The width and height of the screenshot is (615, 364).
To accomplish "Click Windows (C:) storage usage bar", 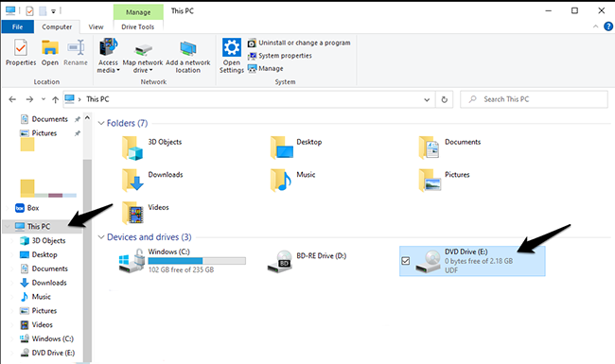I will coord(197,261).
